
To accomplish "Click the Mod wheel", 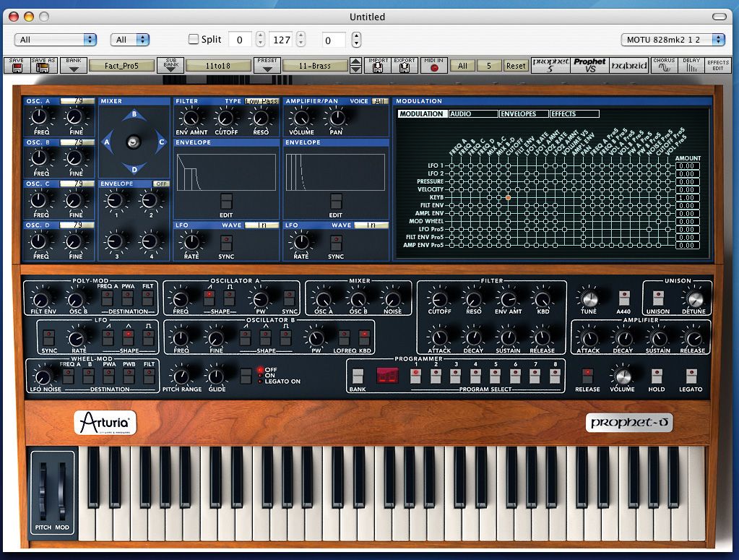I will point(62,490).
